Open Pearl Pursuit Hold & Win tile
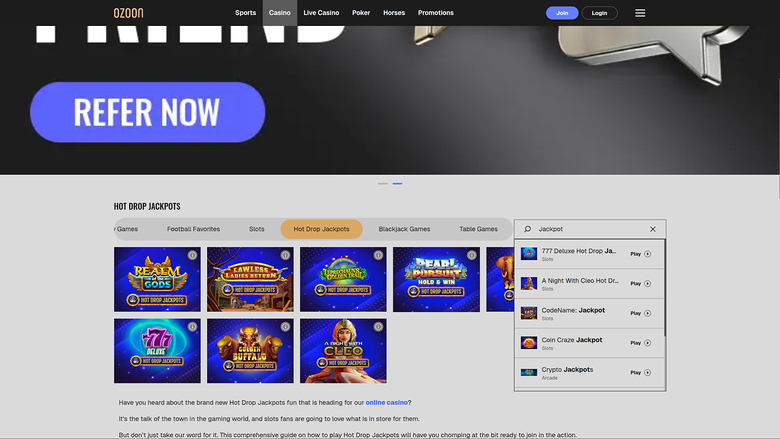 point(436,279)
